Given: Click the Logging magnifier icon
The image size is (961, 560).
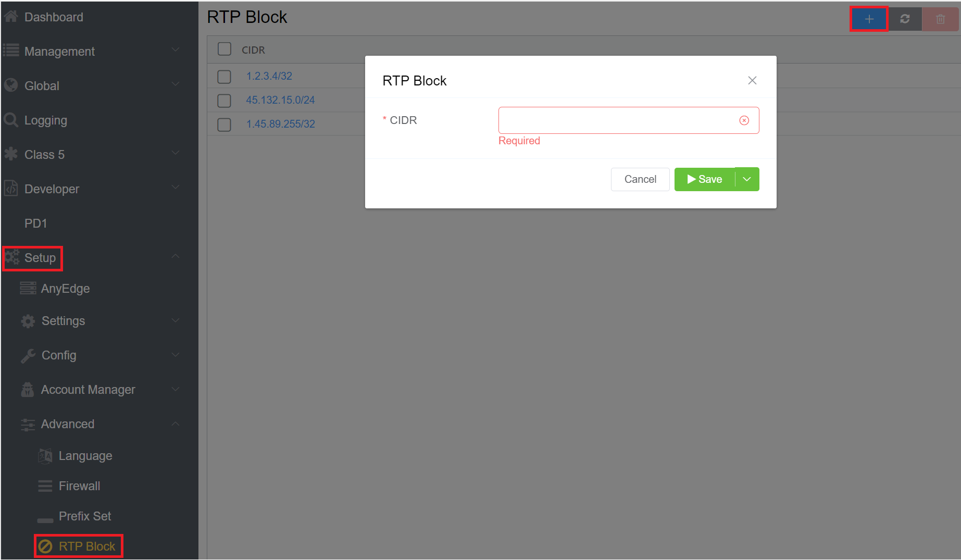Looking at the screenshot, I should click(11, 120).
